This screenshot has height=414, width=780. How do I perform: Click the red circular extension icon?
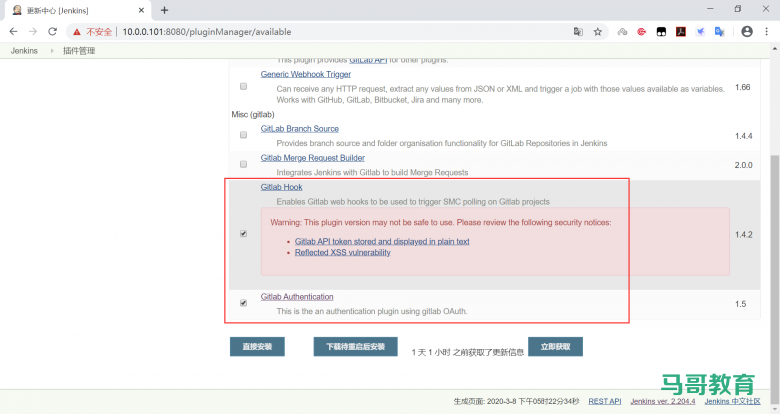point(642,31)
